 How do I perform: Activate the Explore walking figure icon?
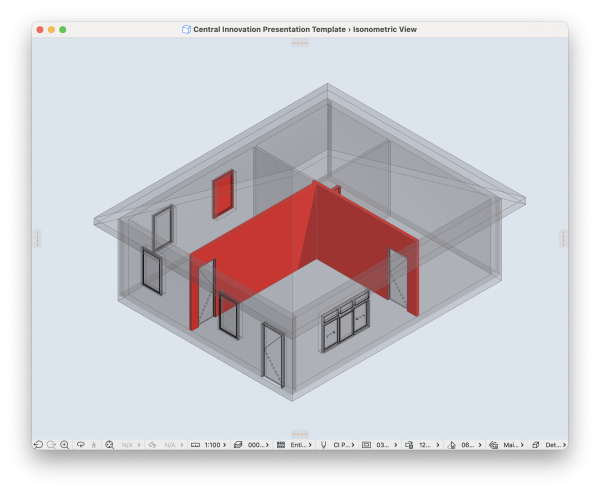[x=93, y=444]
